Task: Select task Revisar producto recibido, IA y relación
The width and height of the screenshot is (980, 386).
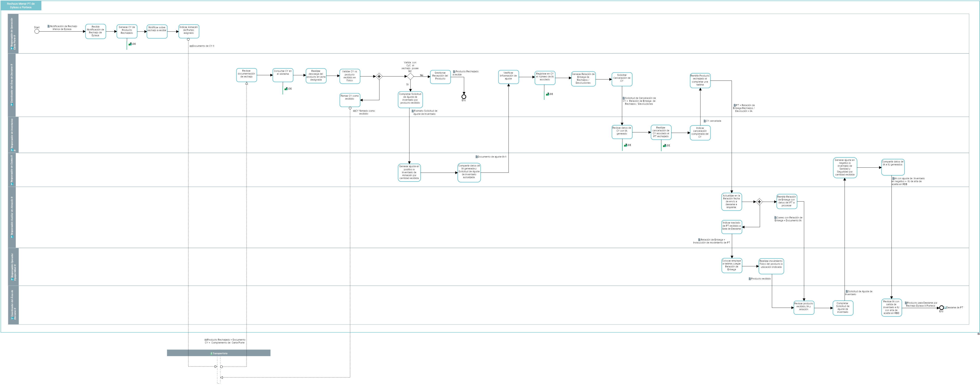Action: [x=804, y=308]
